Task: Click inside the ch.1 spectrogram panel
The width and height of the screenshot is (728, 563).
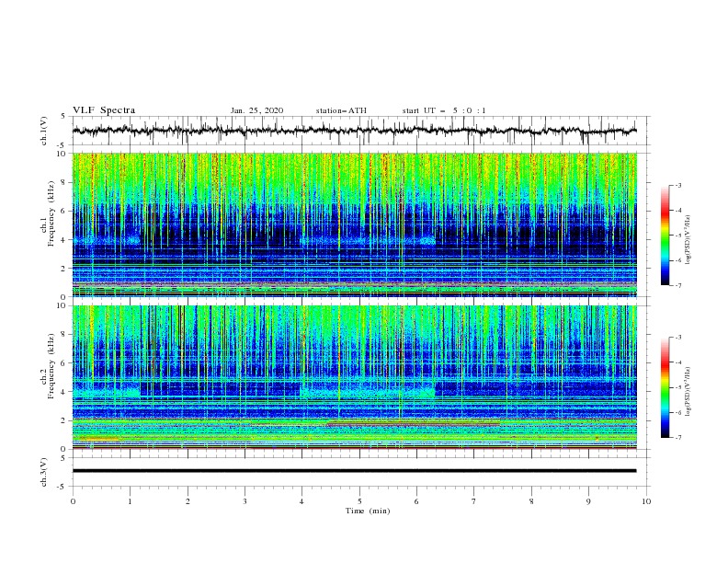Action: [x=354, y=224]
